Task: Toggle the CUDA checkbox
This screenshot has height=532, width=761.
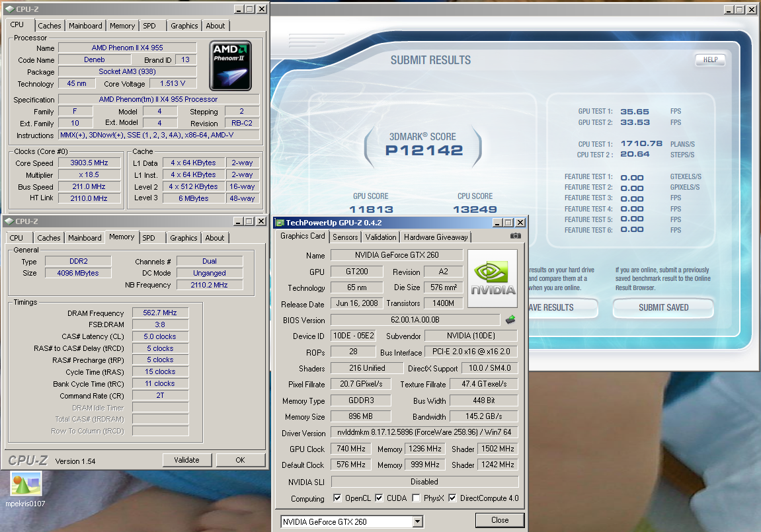Action: (x=379, y=498)
